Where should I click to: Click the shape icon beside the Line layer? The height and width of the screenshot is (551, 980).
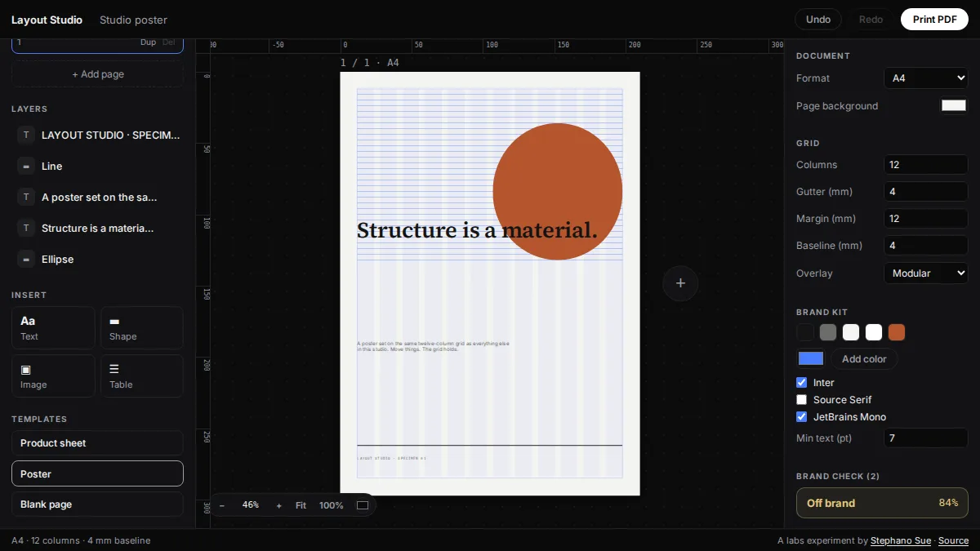click(x=26, y=166)
